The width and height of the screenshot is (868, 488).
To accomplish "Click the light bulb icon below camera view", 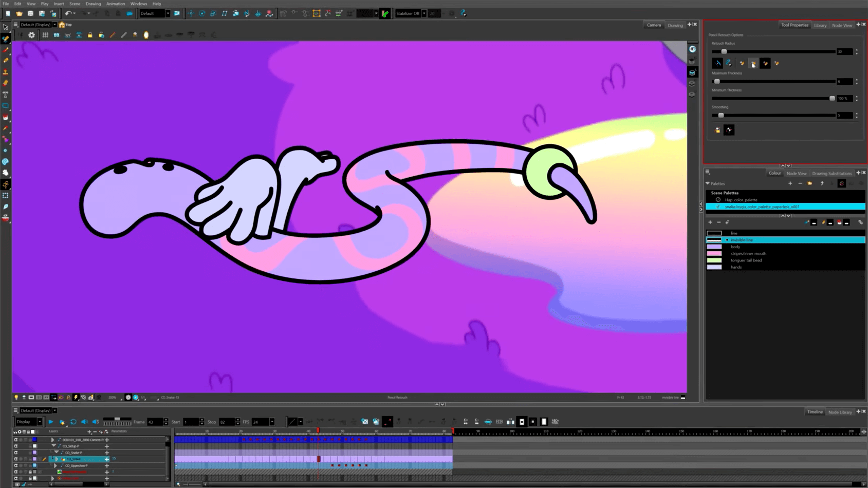I will click(16, 398).
